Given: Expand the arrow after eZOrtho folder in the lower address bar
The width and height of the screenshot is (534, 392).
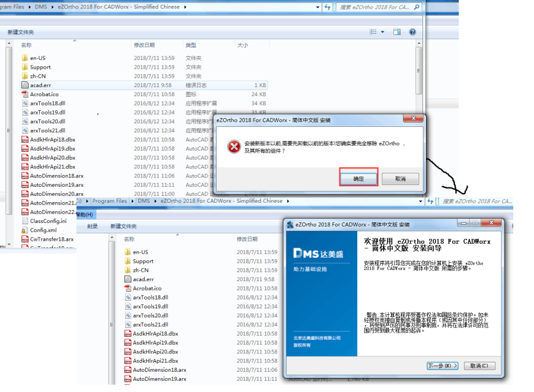Looking at the screenshot, I should coord(288,201).
